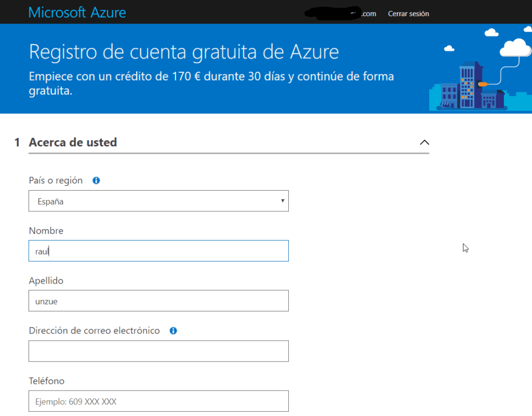
Task: Click the Nombre field label
Action: [x=46, y=230]
